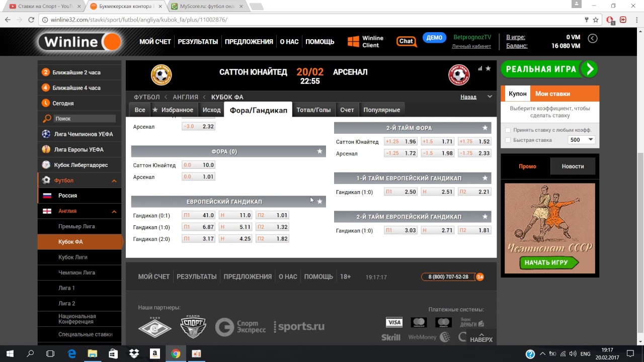Click the Winline logo
The width and height of the screenshot is (644, 362).
(x=80, y=41)
